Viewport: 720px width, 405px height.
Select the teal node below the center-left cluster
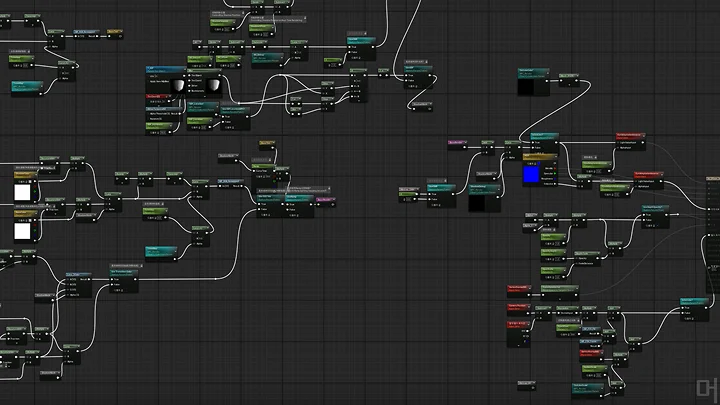[159, 250]
